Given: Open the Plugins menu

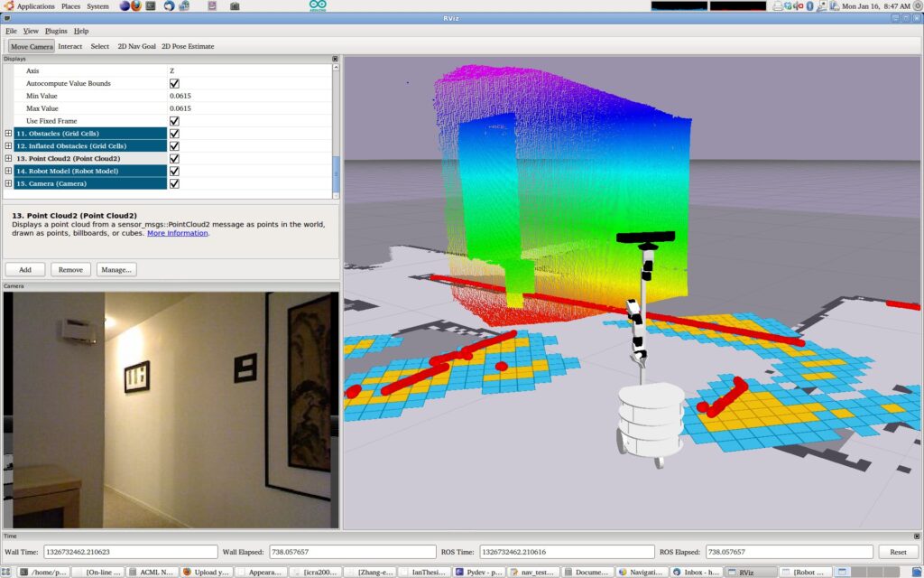Looking at the screenshot, I should click(56, 31).
